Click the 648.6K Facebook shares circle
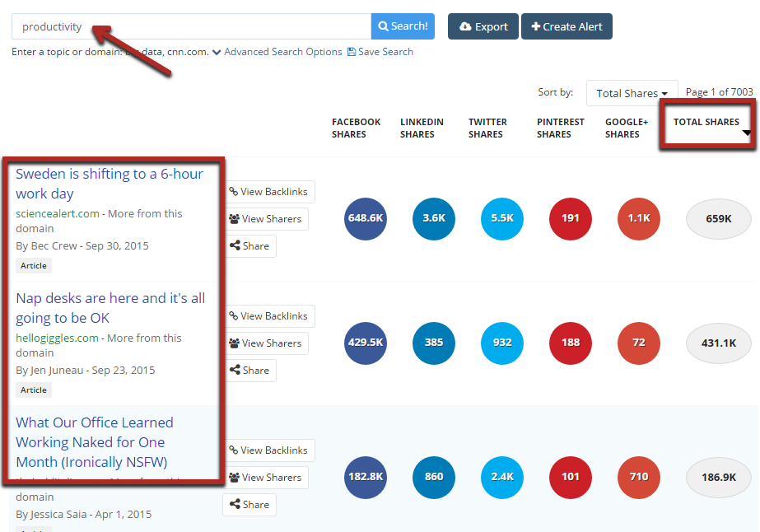 366,219
